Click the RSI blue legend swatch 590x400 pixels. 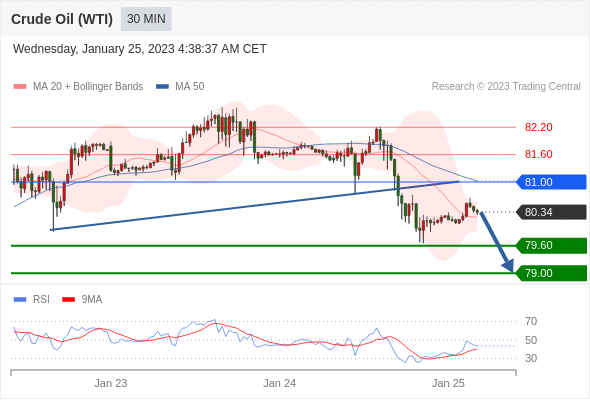click(20, 300)
